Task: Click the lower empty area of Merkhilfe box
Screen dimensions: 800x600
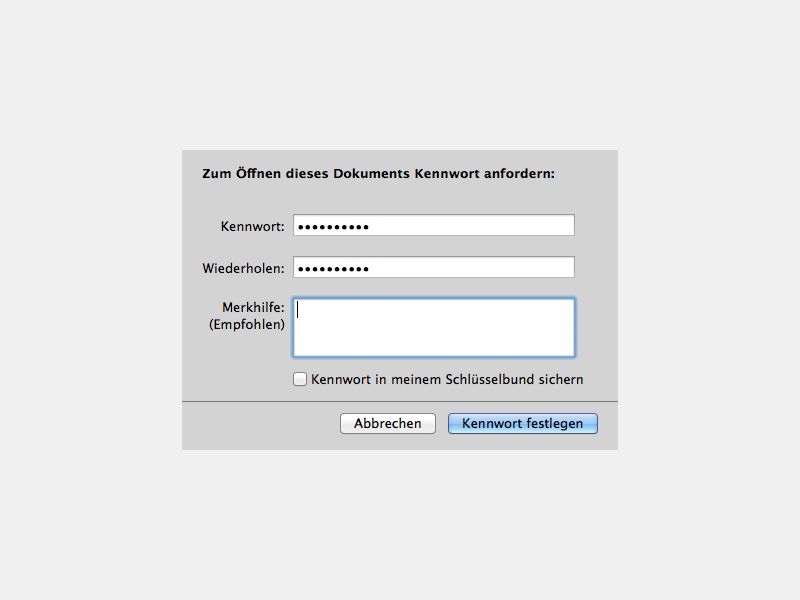Action: pyautogui.click(x=434, y=343)
